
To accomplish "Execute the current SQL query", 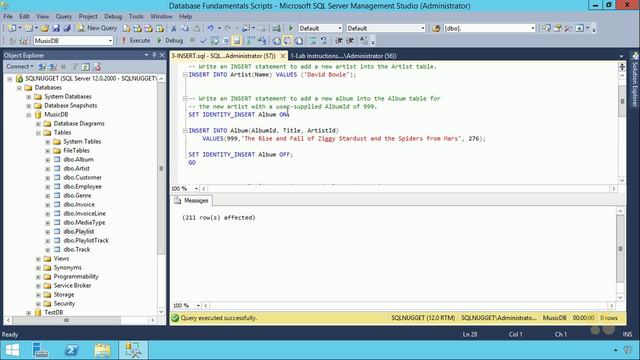I will [136, 40].
